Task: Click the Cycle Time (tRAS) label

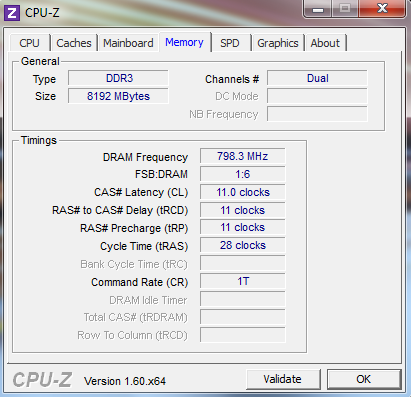Action: [x=144, y=246]
